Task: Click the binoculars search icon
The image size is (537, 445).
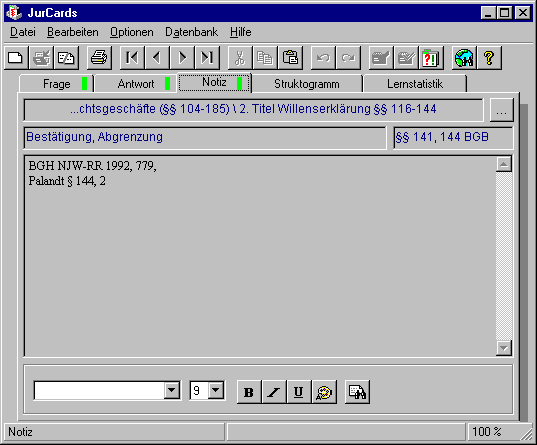Action: (357, 392)
